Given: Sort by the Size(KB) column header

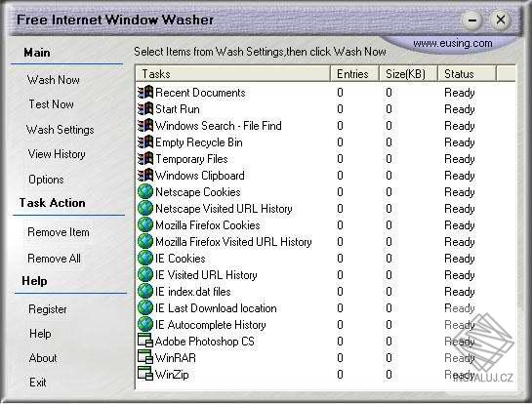Looking at the screenshot, I should pyautogui.click(x=408, y=74).
